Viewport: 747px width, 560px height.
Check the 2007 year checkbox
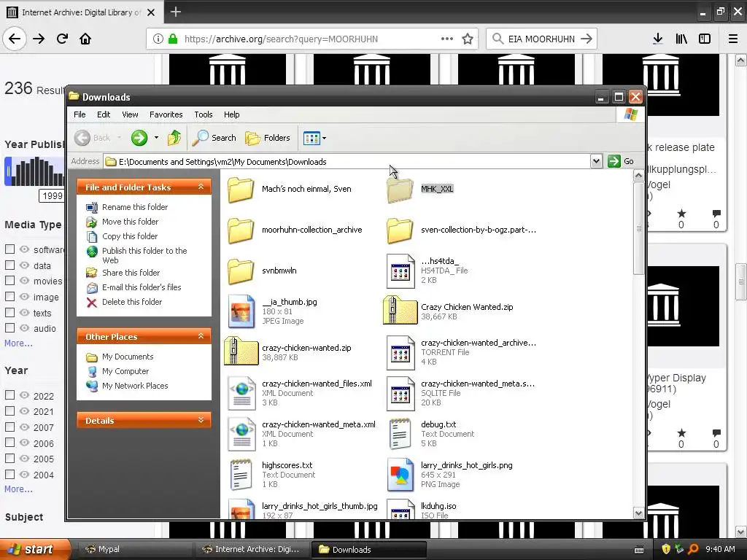click(9, 427)
